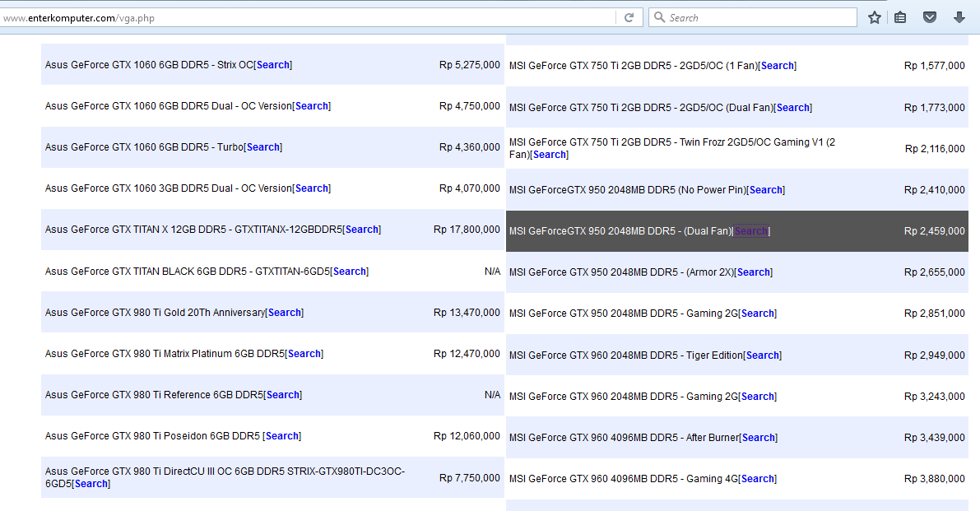Image resolution: width=980 pixels, height=511 pixels.
Task: Click N/A price of 980 Ti Reference row
Action: [x=493, y=395]
